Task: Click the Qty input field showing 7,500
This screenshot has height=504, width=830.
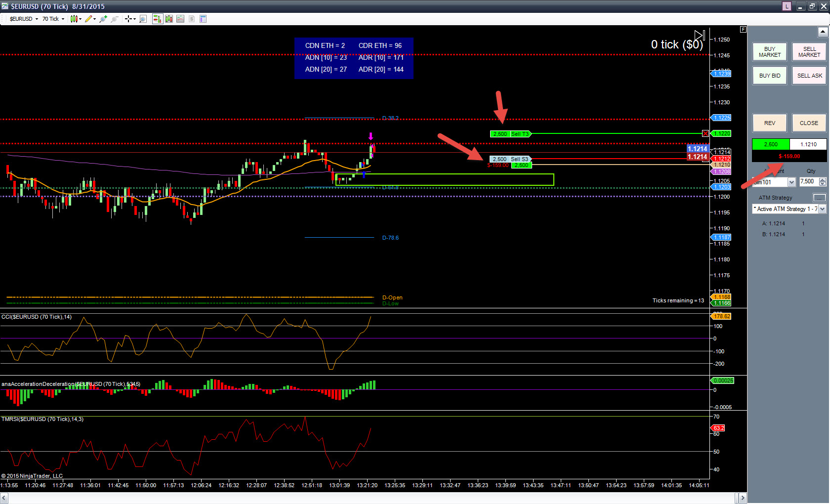Action: pyautogui.click(x=809, y=182)
